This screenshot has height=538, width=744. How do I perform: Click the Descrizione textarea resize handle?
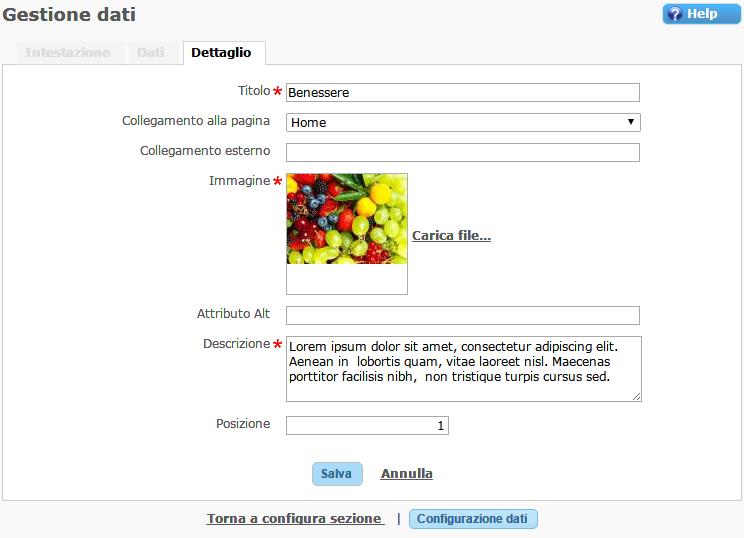coord(636,396)
